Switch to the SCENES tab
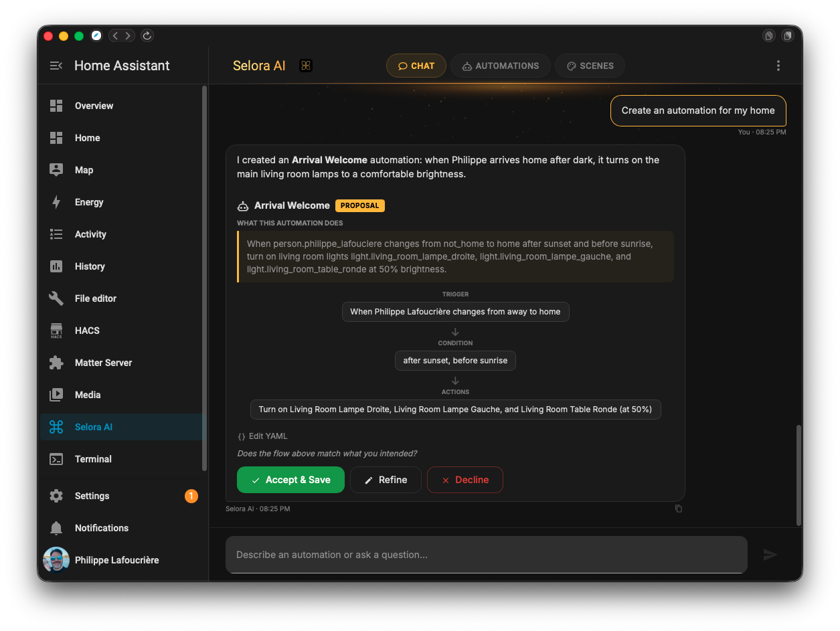The width and height of the screenshot is (840, 631). pyautogui.click(x=590, y=66)
